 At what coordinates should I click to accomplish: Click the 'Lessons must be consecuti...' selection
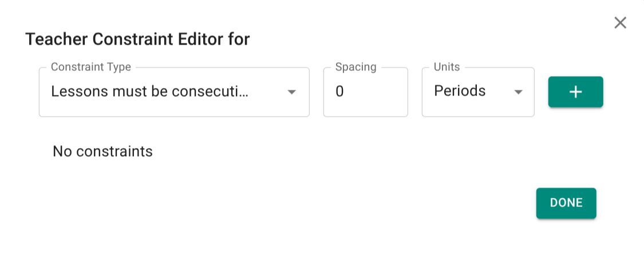click(150, 91)
